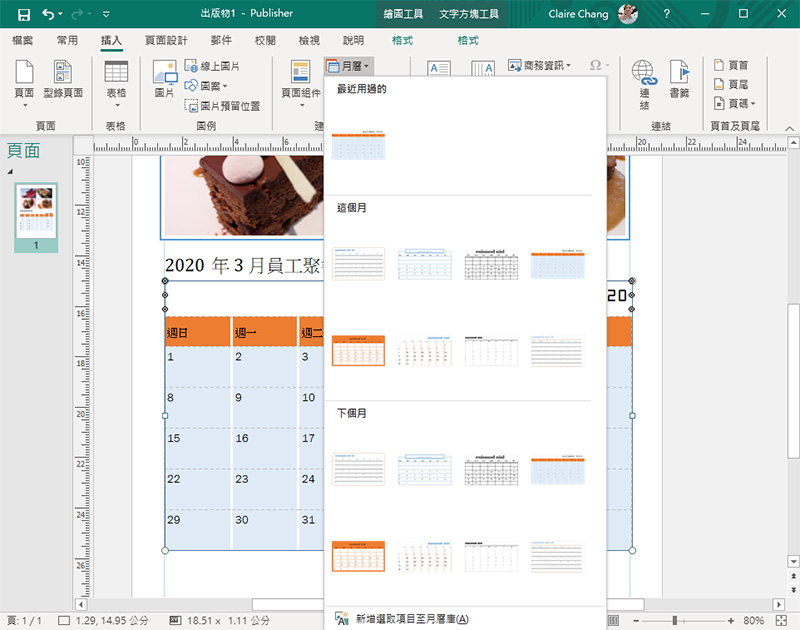800x630 pixels.
Task: Select the recently used calendar thumbnail
Action: 358,145
